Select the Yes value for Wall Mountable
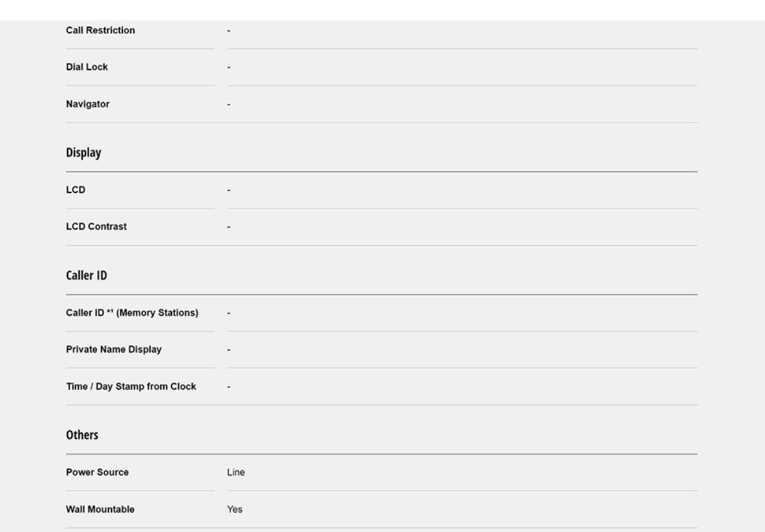This screenshot has width=765, height=532. pyautogui.click(x=235, y=510)
